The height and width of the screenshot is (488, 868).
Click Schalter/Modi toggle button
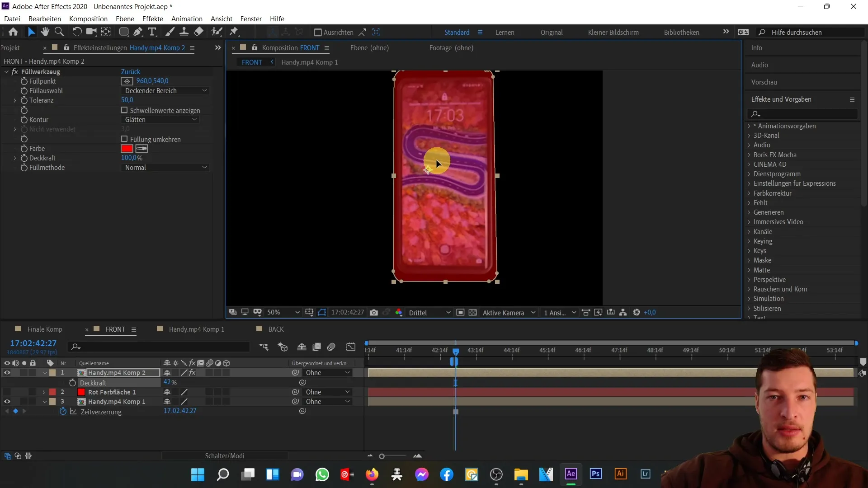tap(225, 456)
